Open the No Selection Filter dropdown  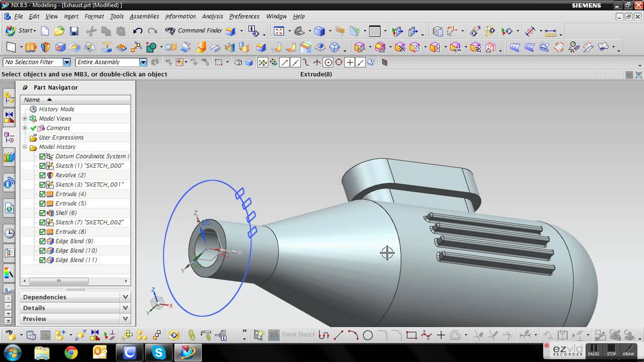(x=66, y=62)
